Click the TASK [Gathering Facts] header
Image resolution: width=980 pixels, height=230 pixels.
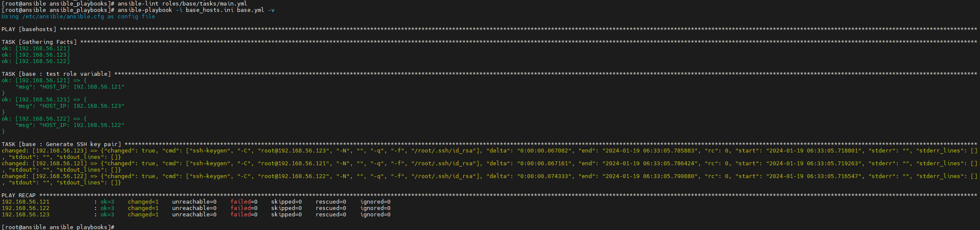(x=39, y=42)
